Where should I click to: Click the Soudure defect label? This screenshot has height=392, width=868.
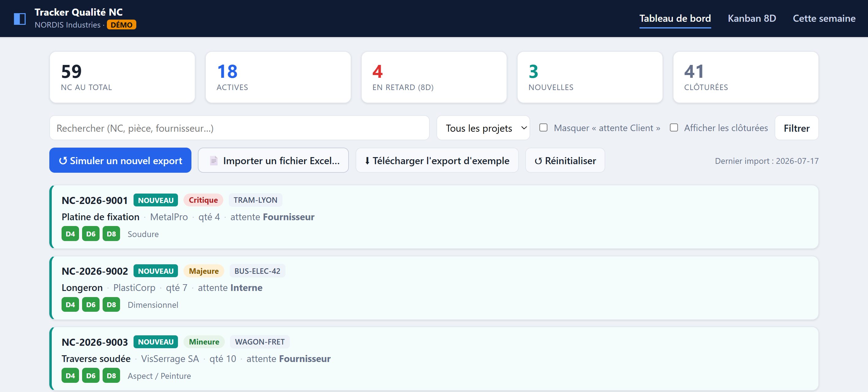coord(143,234)
